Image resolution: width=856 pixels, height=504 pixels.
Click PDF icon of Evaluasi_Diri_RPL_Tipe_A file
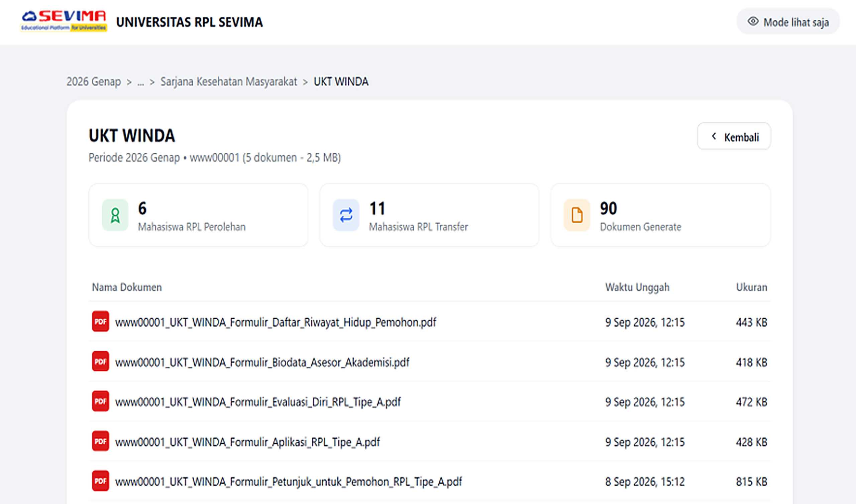pos(100,401)
